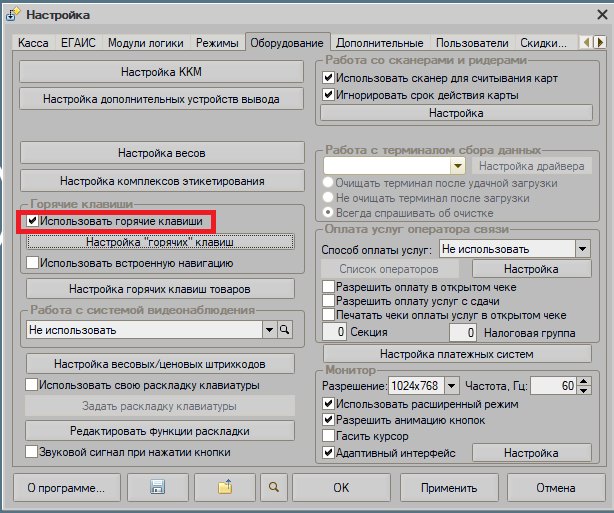The image size is (614, 513).
Task: Click the Применить button
Action: tap(449, 488)
